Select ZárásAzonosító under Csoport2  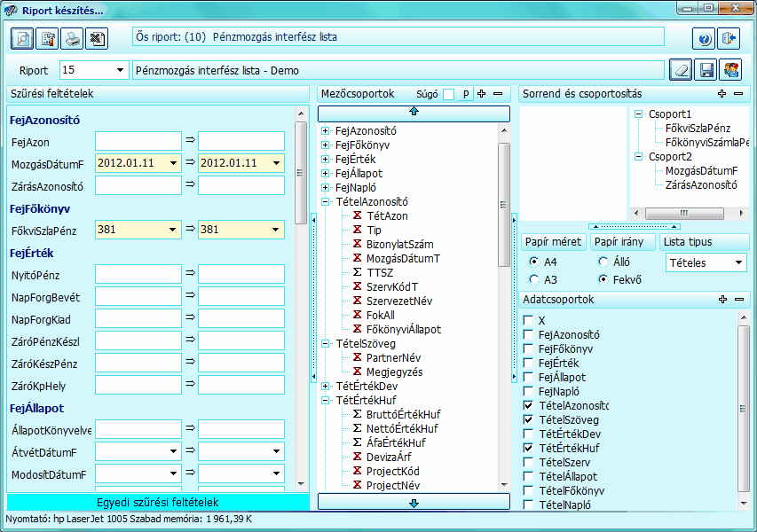pos(701,184)
